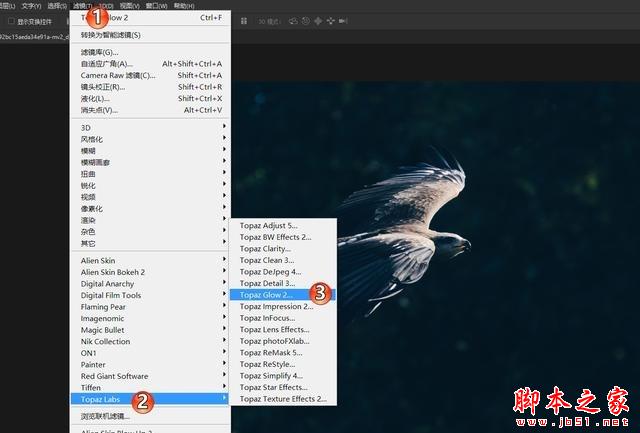Screen dimensions: 640x433
Task: Expand the 风格化 submenu arrow
Action: tap(224, 138)
